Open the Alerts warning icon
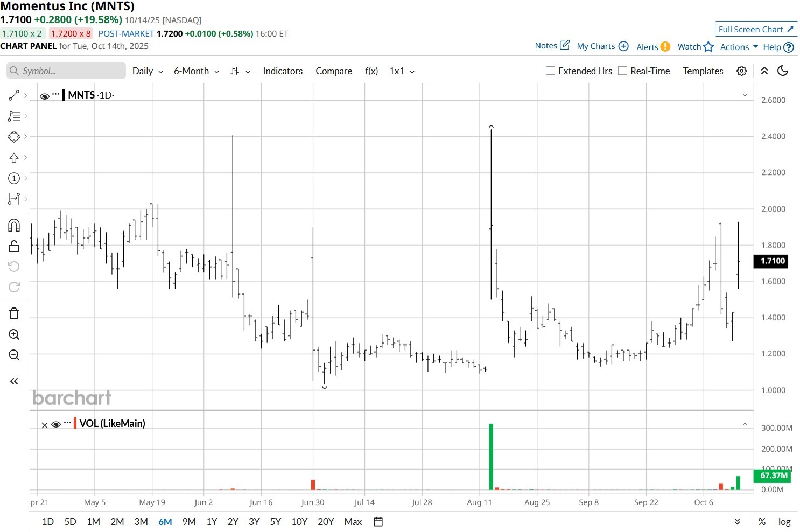Viewport: 800px width, 532px height. (x=665, y=47)
